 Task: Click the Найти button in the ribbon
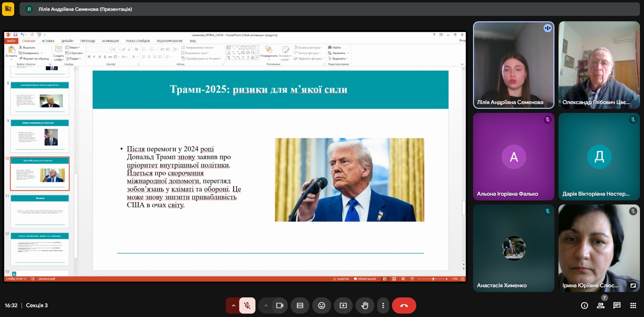335,48
